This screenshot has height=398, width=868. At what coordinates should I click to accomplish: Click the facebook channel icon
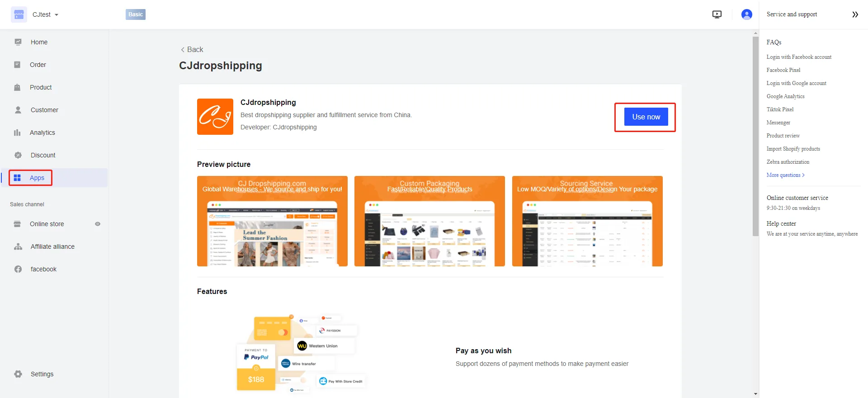coord(18,269)
